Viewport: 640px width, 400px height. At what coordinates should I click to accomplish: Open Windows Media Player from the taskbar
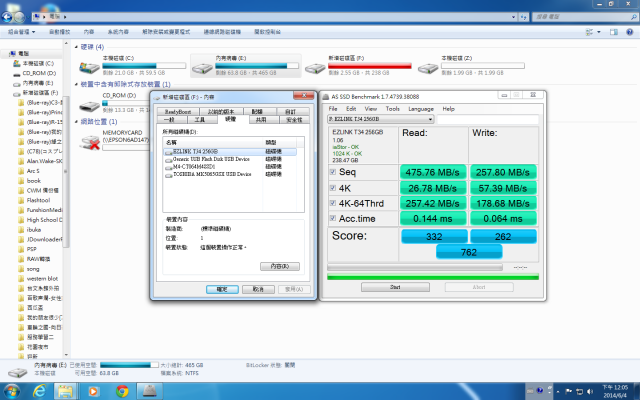tap(93, 391)
